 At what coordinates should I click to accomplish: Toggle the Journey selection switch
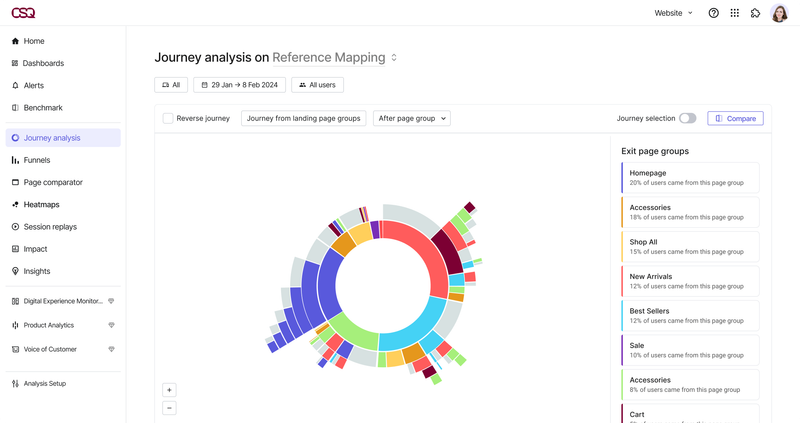pyautogui.click(x=687, y=118)
